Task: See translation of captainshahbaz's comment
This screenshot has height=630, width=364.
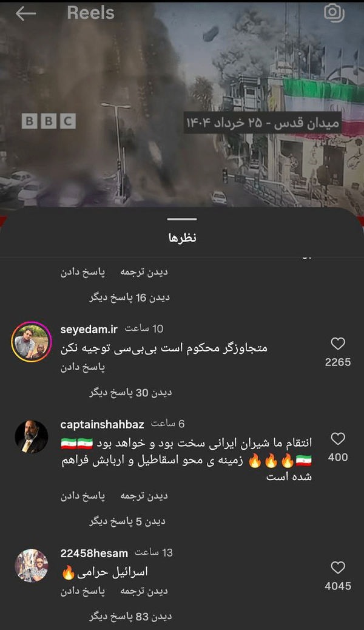Action: point(144,496)
